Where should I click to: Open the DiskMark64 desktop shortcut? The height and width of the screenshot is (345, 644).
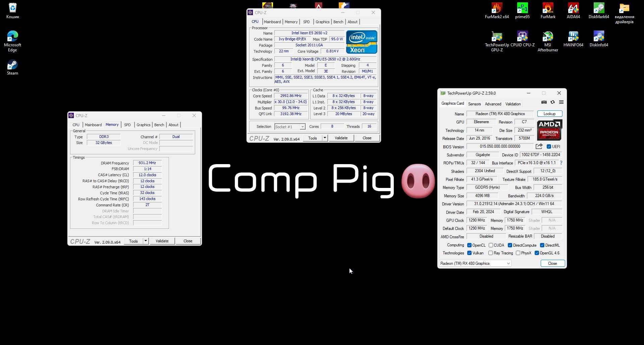(599, 11)
